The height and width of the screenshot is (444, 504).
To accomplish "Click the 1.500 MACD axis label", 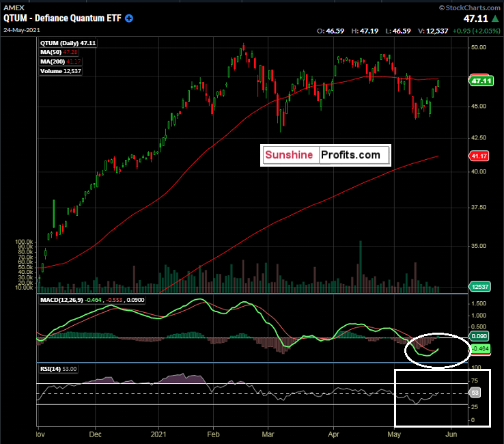I will click(x=479, y=303).
